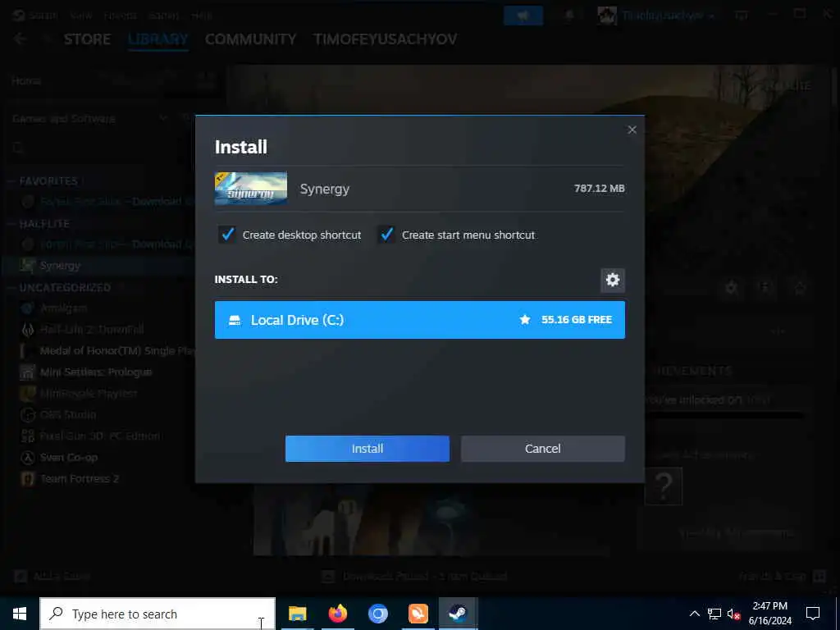This screenshot has width=840, height=630.
Task: Open the COMMUNITY tab in Steam
Action: click(x=251, y=39)
